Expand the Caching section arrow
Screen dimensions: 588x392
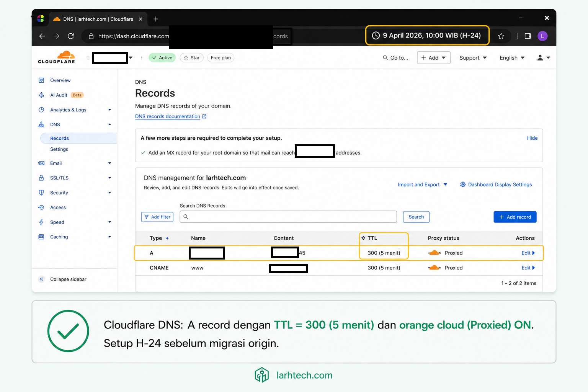pos(109,237)
